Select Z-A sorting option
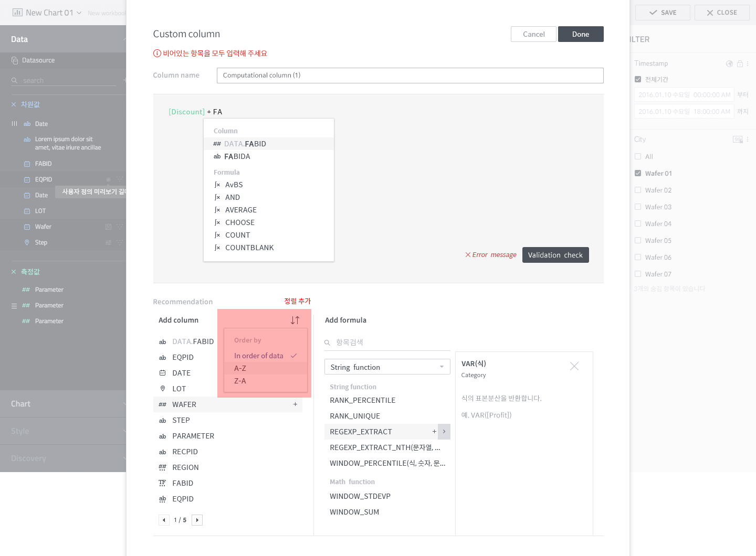The image size is (756, 556). point(266,381)
